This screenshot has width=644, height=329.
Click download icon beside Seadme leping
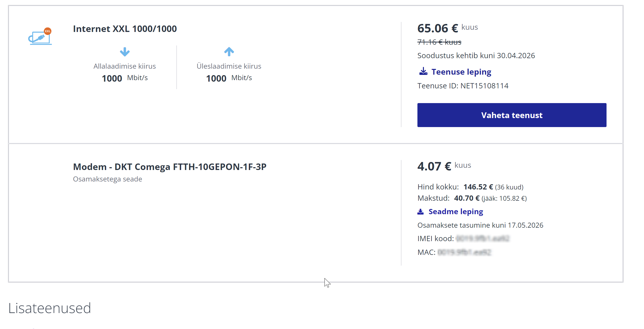(x=420, y=212)
